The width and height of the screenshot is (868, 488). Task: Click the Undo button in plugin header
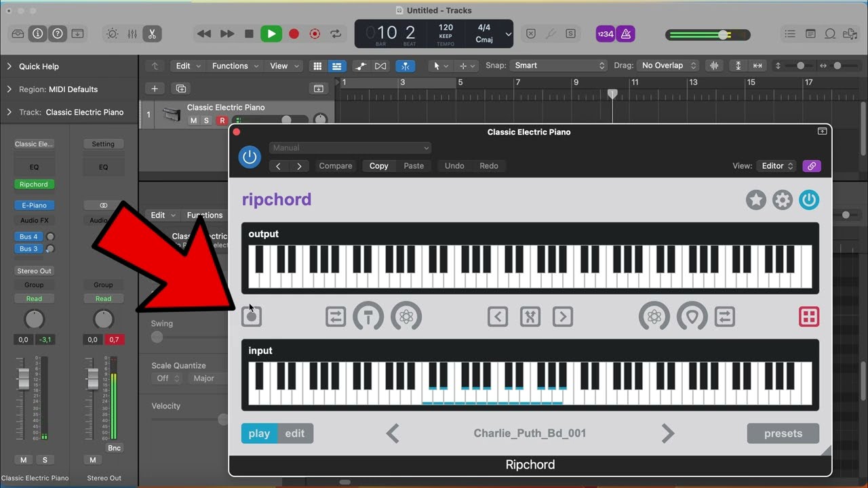pyautogui.click(x=454, y=166)
